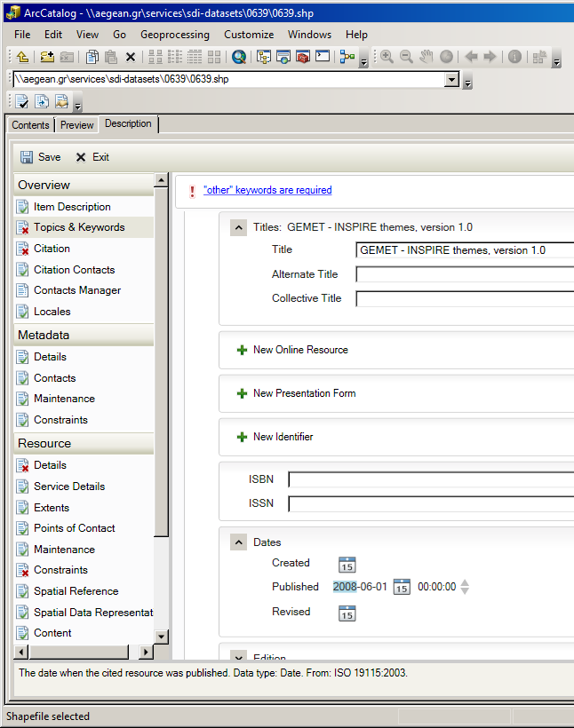Click sidebar scroll down arrow
The height and width of the screenshot is (728, 574).
[162, 637]
